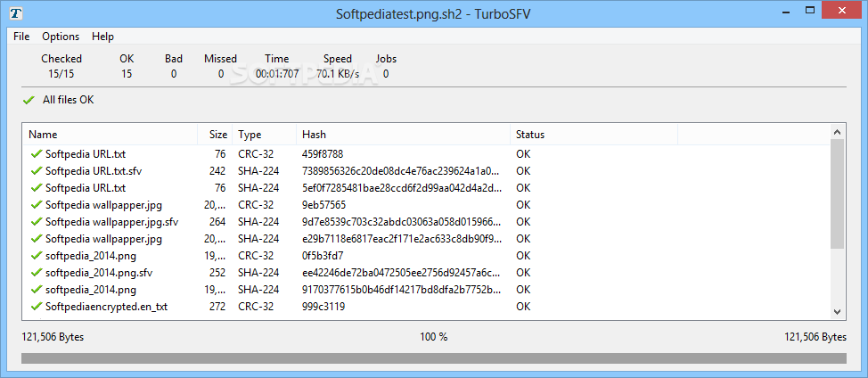Click hash starting with 9d7e8539c703c32
Image resolution: width=868 pixels, height=378 pixels.
pos(401,222)
